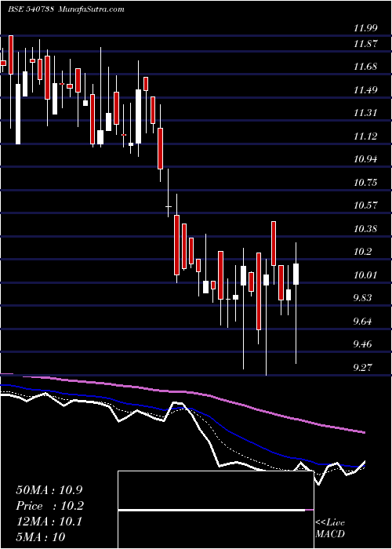Click the MunafaSutra.com watermark text
This screenshot has width=392, height=549.
91,9
